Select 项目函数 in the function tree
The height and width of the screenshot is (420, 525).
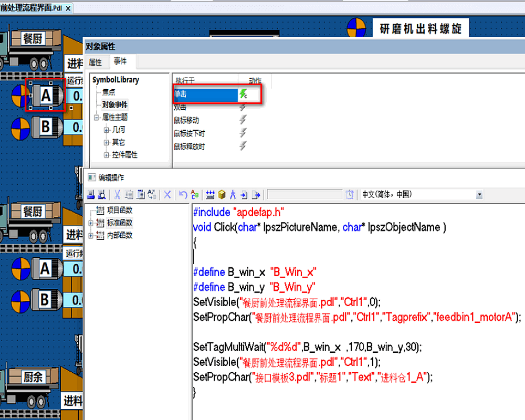click(x=120, y=211)
